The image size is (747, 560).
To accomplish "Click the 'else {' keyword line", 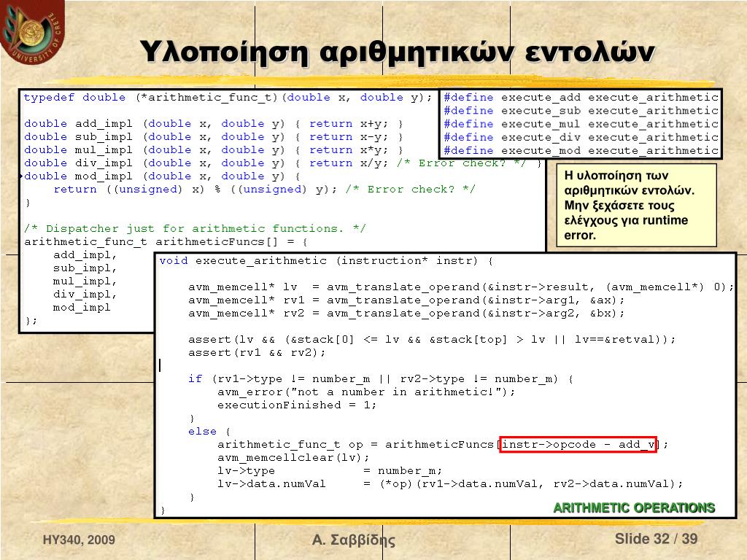I will click(209, 432).
